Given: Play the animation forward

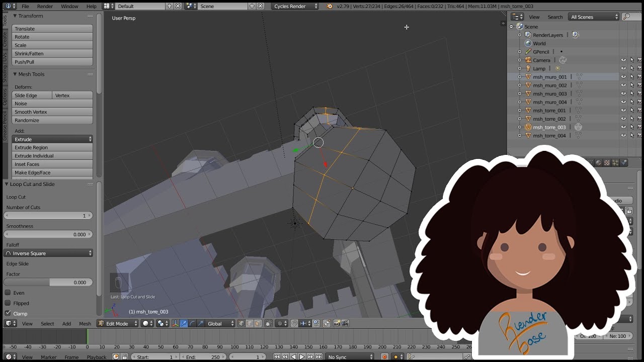Looking at the screenshot, I should click(x=302, y=357).
